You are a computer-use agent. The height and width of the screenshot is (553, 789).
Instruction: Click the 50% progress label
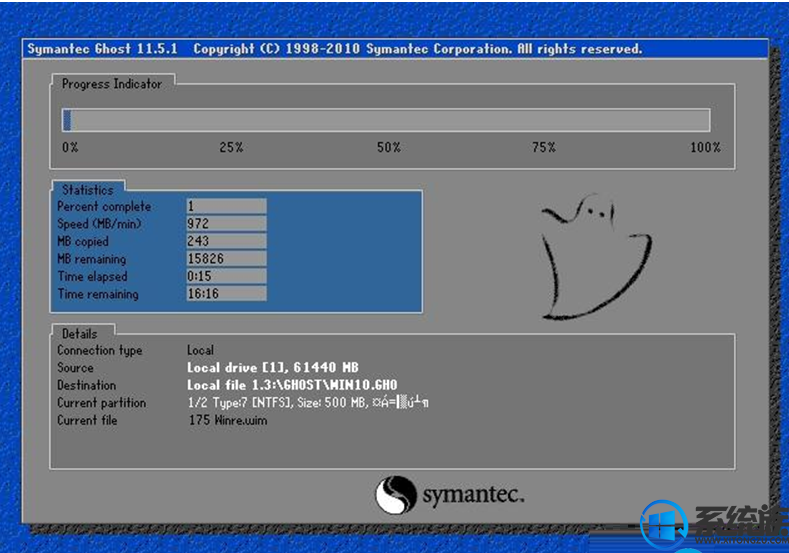coord(388,147)
